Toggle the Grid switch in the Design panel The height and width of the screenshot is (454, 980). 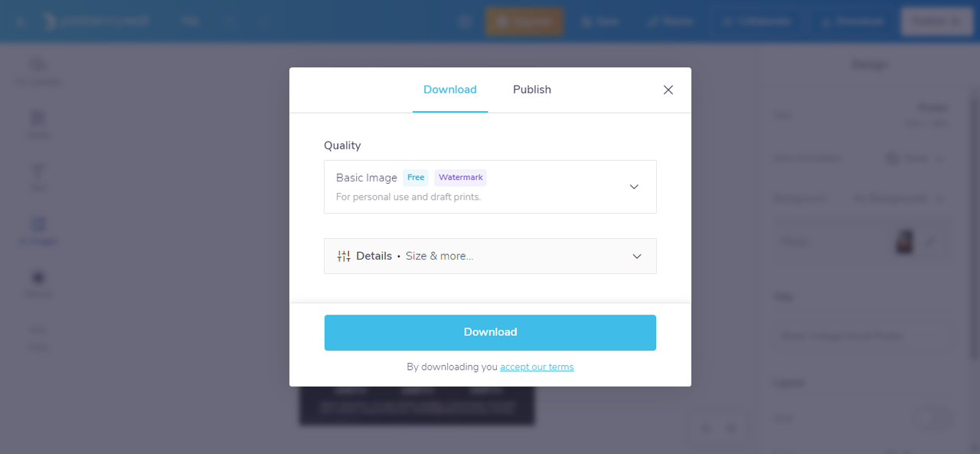click(933, 419)
